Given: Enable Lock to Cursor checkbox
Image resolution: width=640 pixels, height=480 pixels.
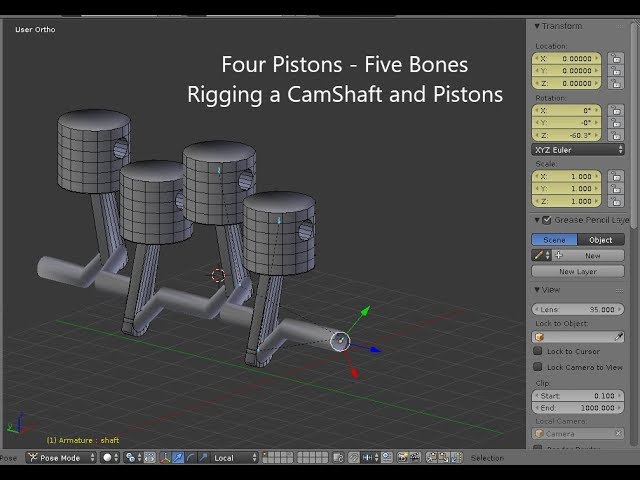Looking at the screenshot, I should coord(538,351).
